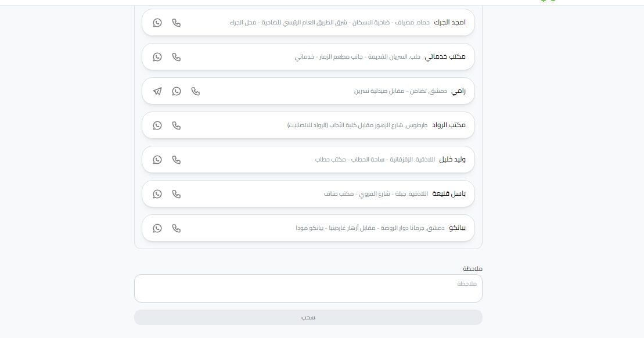Image resolution: width=644 pixels, height=338 pixels.
Task: Click the سحب button at the bottom
Action: click(308, 317)
